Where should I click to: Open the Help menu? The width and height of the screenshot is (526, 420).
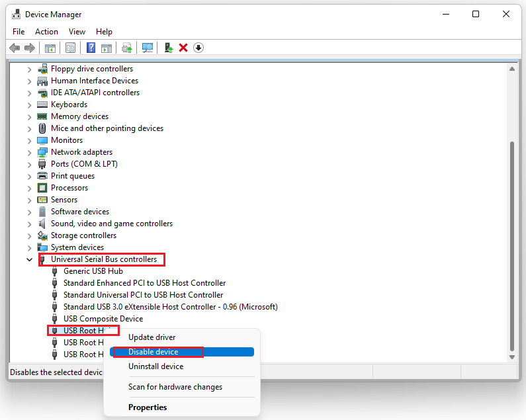104,32
